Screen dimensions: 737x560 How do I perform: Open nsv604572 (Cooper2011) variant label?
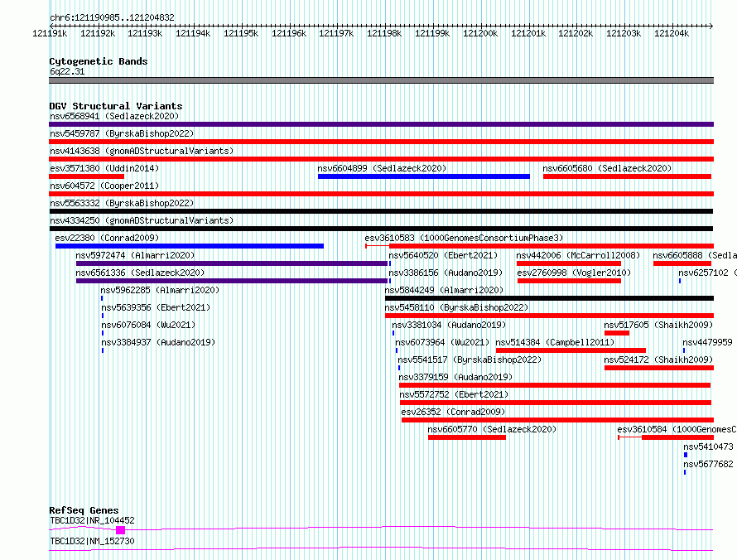[x=104, y=186]
